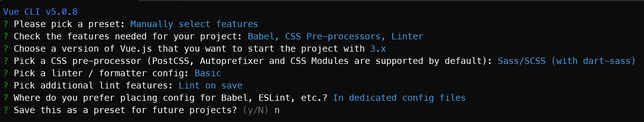Click the question mark before "Save this as a preset"
Viewport: 644px width, 122px height.
(6, 110)
